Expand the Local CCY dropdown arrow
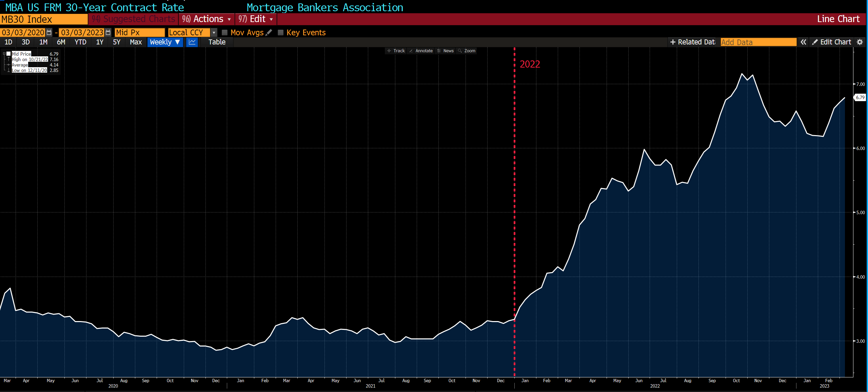The width and height of the screenshot is (868, 392). pos(214,33)
